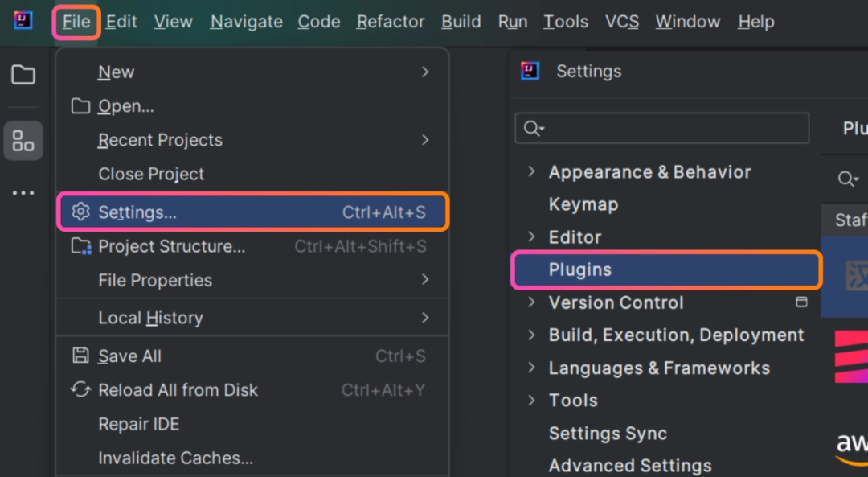868x477 pixels.
Task: Expand the Editor settings node
Action: [x=530, y=236]
